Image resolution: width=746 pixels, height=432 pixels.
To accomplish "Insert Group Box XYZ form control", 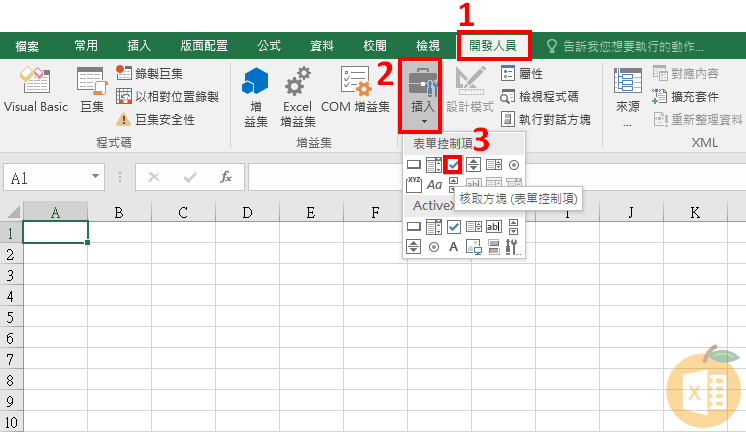I will (414, 184).
